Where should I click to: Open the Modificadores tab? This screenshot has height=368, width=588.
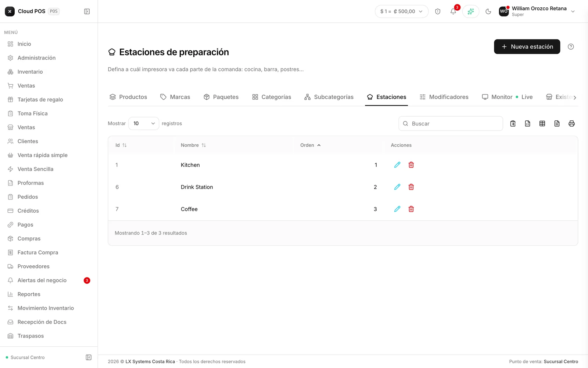coord(444,97)
